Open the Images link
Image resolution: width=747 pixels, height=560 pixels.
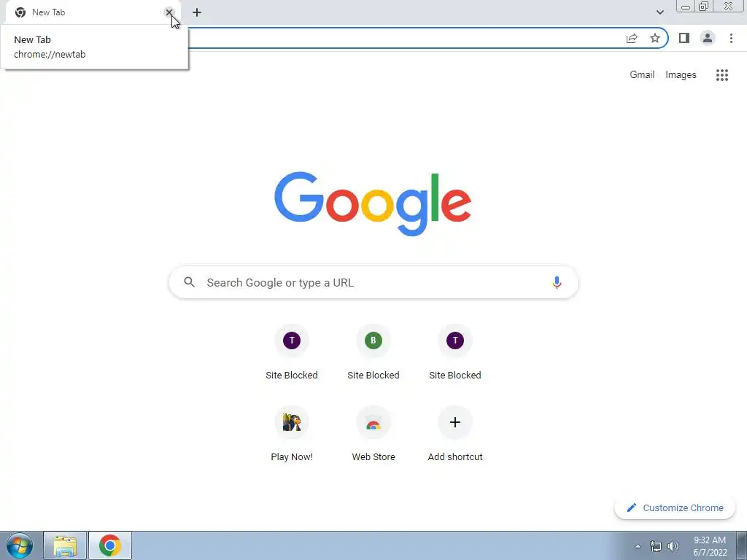[681, 75]
